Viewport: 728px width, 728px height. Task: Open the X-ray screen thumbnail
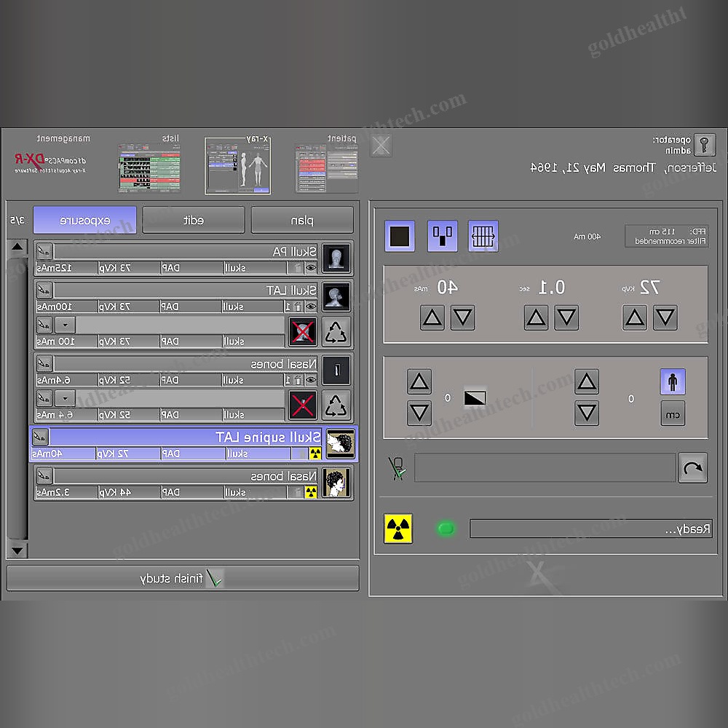point(238,166)
